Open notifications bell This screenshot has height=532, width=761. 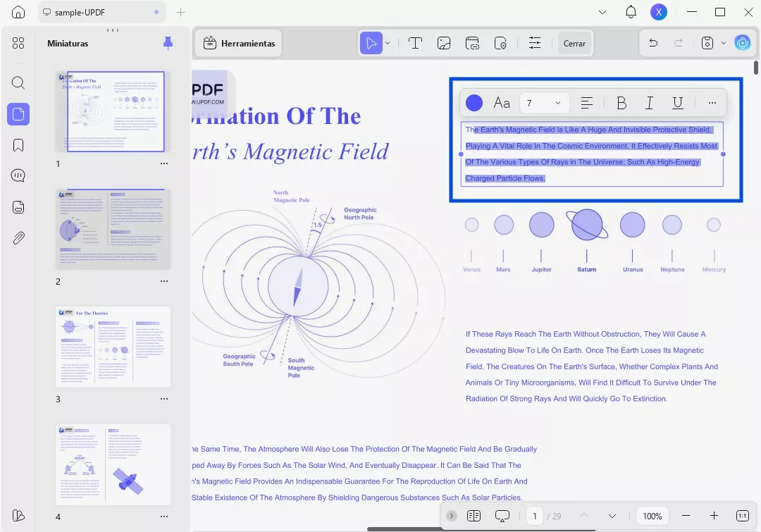pos(631,12)
